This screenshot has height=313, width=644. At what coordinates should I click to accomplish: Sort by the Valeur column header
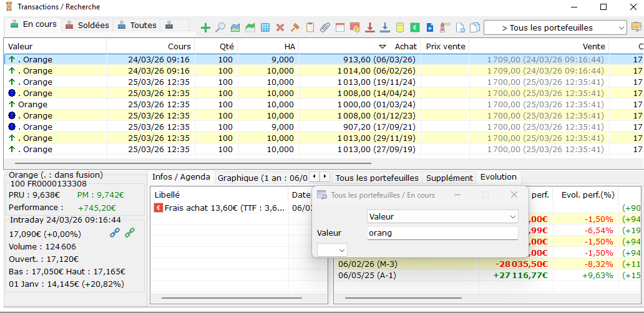point(55,46)
